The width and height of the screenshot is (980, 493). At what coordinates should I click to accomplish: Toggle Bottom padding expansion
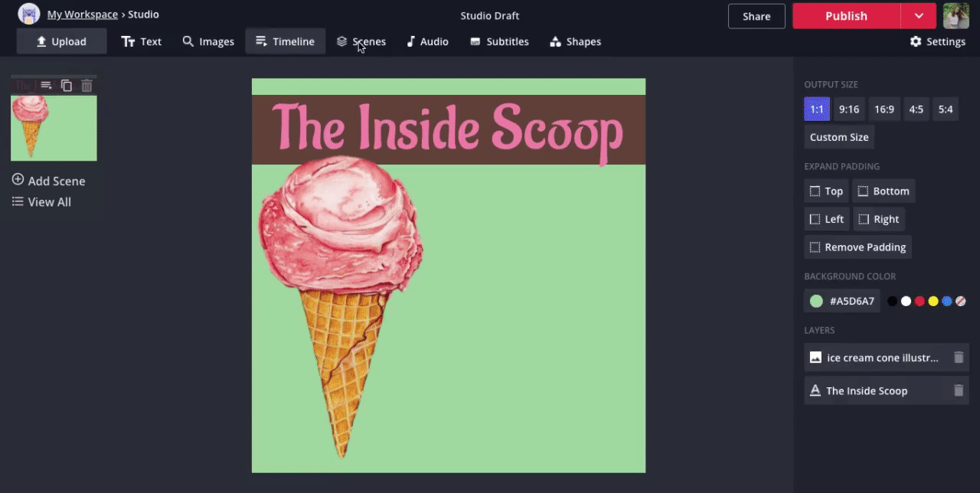(884, 191)
